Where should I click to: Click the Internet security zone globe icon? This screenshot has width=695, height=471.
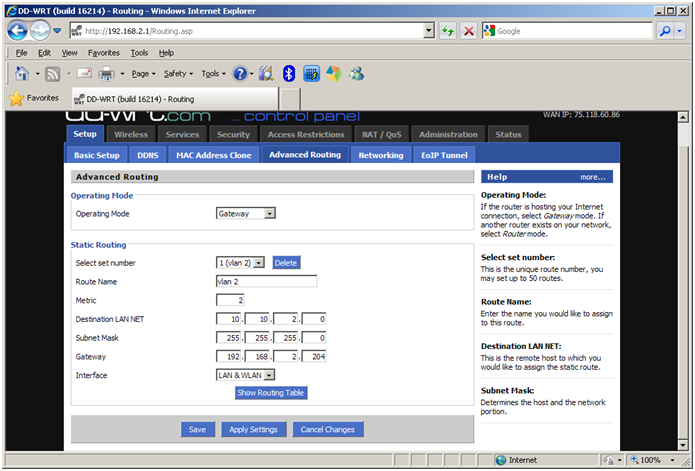[x=501, y=460]
